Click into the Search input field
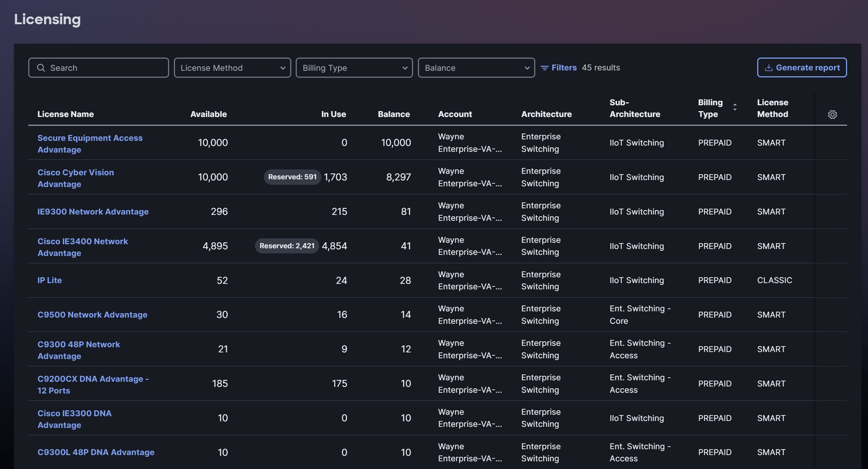This screenshot has height=469, width=868. pos(98,68)
